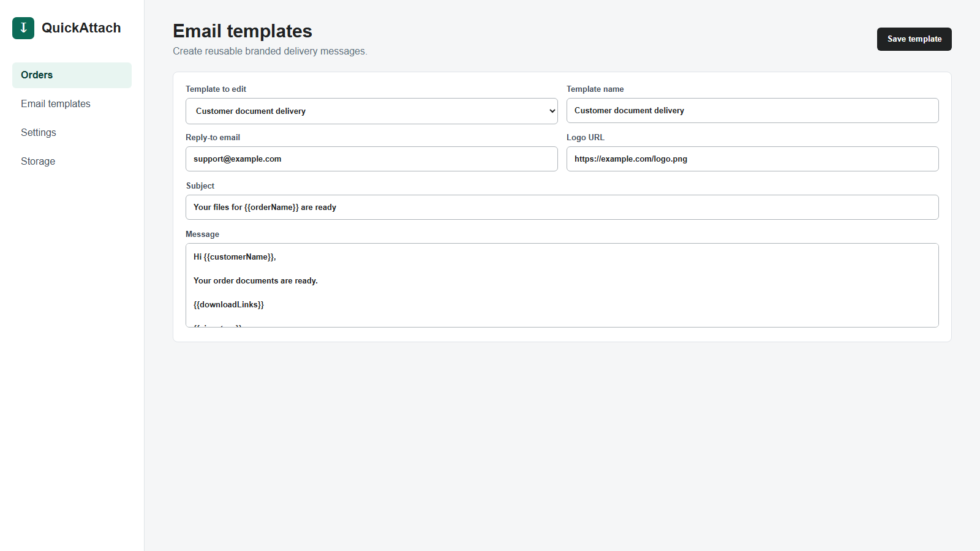Focus the Template name field
The image size is (980, 551).
(x=752, y=111)
